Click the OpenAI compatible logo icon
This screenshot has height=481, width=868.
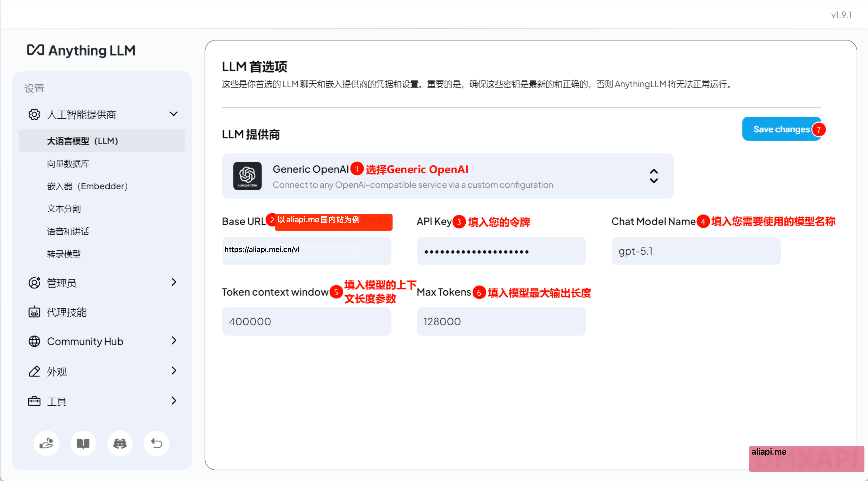[247, 176]
